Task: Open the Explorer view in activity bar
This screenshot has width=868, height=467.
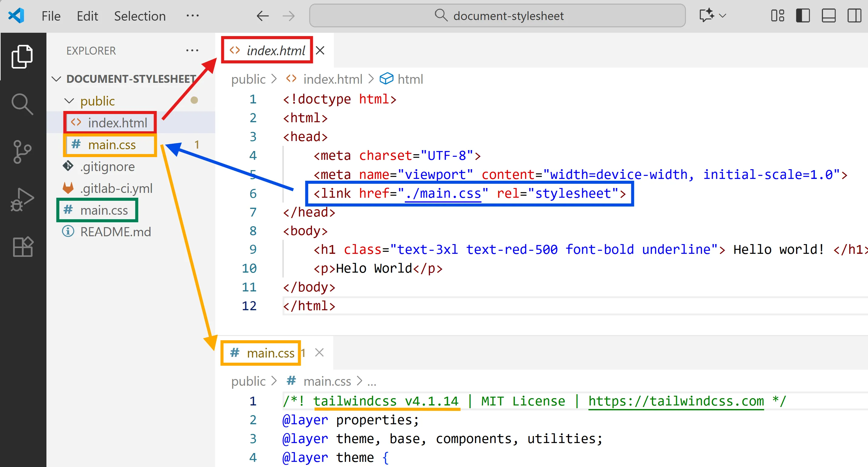Action: (x=22, y=57)
